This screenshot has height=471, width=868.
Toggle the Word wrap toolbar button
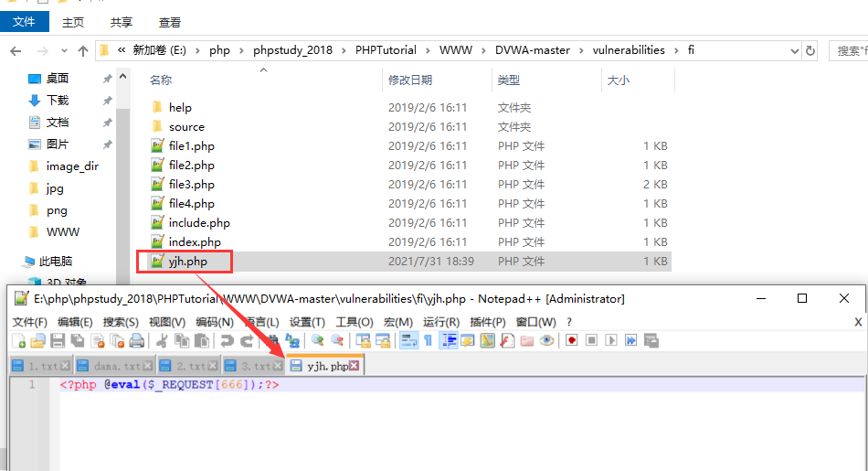[408, 341]
